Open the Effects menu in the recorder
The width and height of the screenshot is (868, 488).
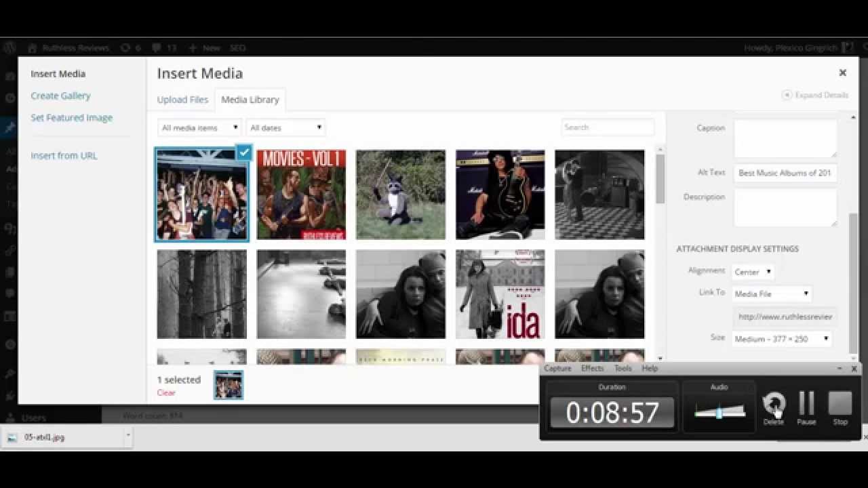coord(592,369)
